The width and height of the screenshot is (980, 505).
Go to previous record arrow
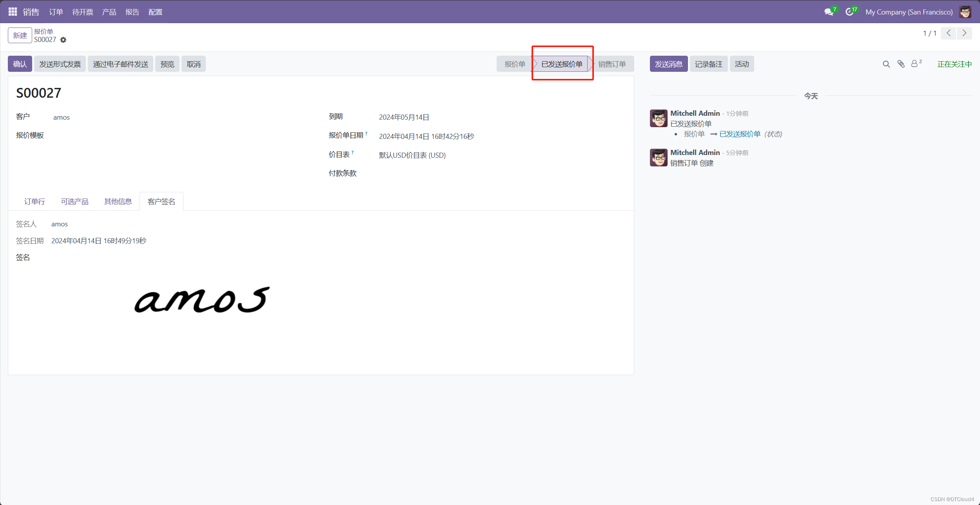[x=948, y=33]
